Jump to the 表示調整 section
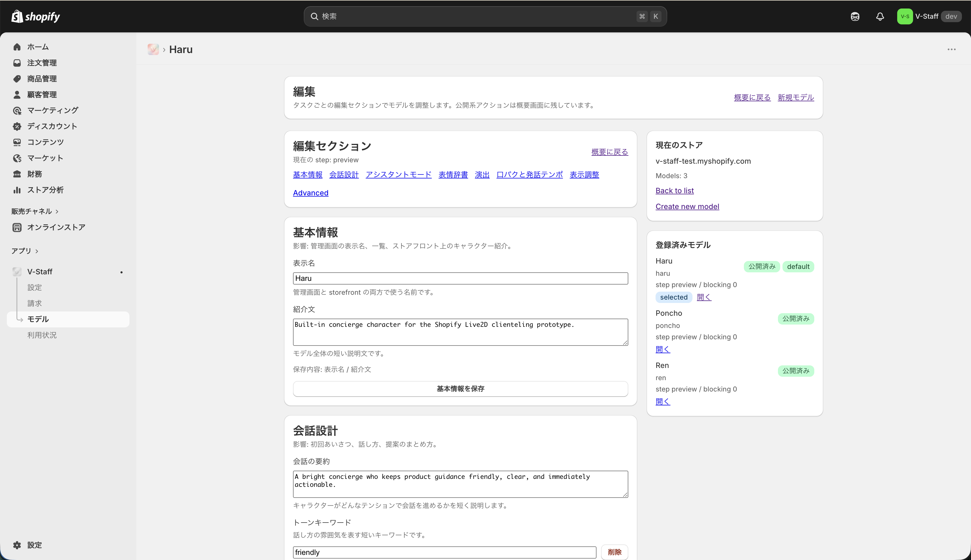 [x=584, y=175]
